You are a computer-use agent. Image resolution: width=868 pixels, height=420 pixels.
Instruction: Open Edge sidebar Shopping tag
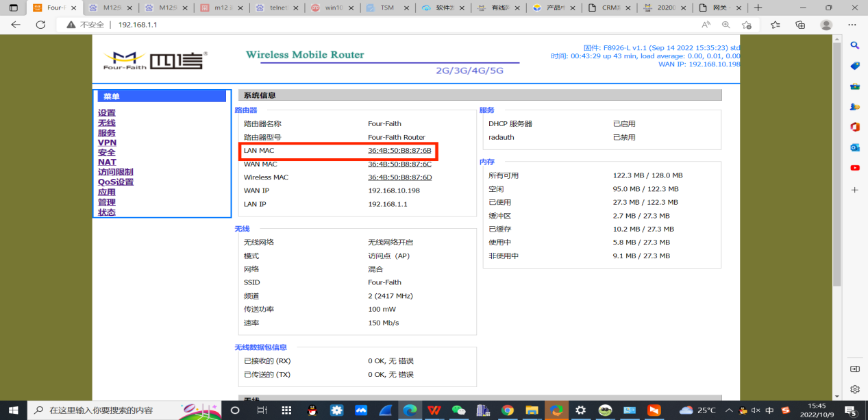click(x=855, y=66)
